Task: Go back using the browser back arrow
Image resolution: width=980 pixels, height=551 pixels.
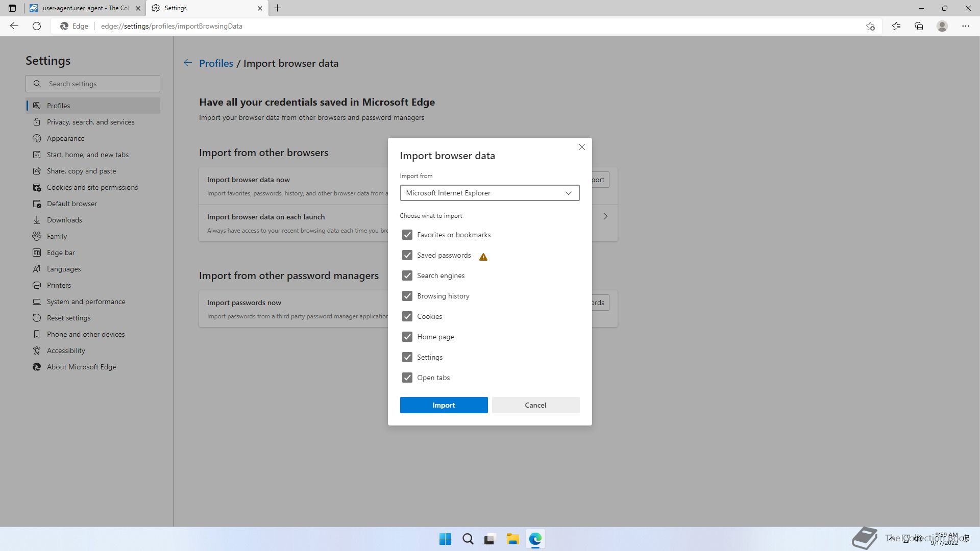Action: pyautogui.click(x=14, y=26)
